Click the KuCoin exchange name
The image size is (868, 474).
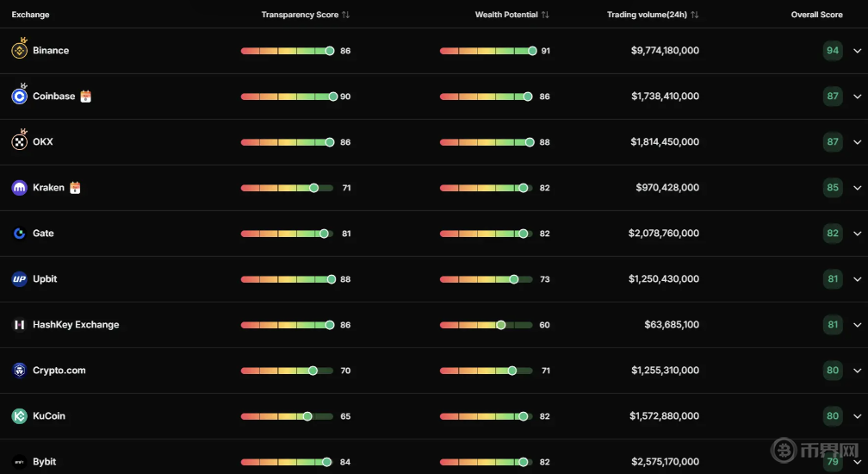pos(49,416)
